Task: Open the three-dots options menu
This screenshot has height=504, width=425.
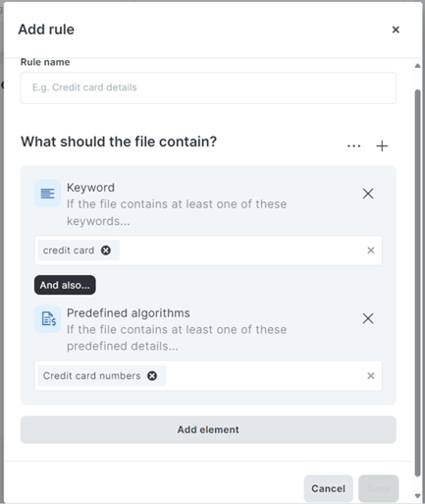Action: pyautogui.click(x=354, y=145)
